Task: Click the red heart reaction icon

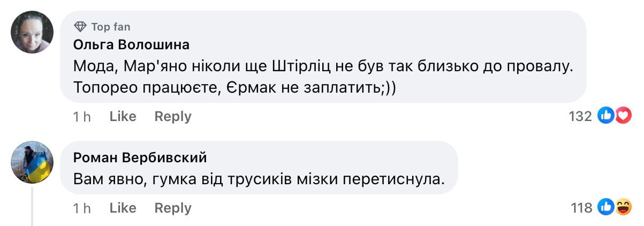Action: pyautogui.click(x=623, y=116)
